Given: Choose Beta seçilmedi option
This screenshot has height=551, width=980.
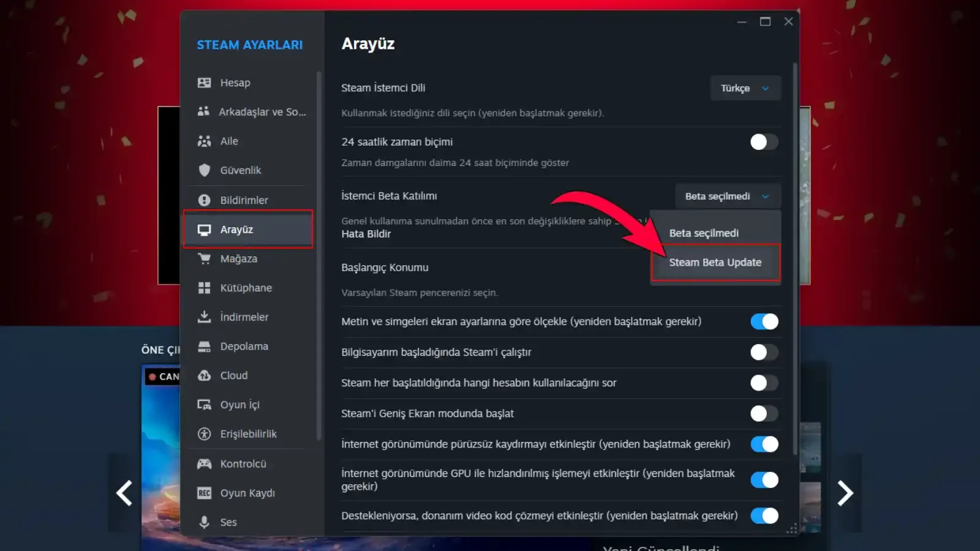Looking at the screenshot, I should click(704, 233).
